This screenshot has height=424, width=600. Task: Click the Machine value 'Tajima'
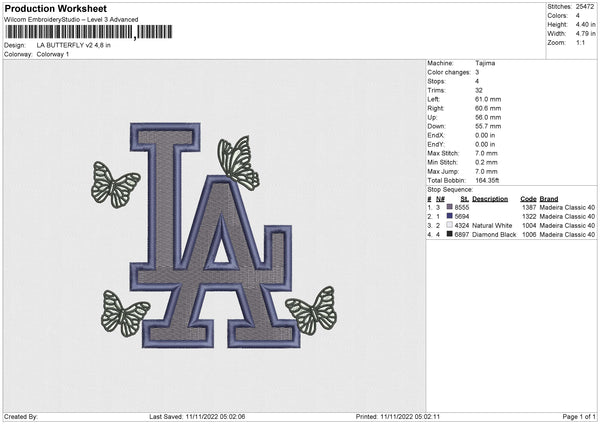tap(485, 63)
